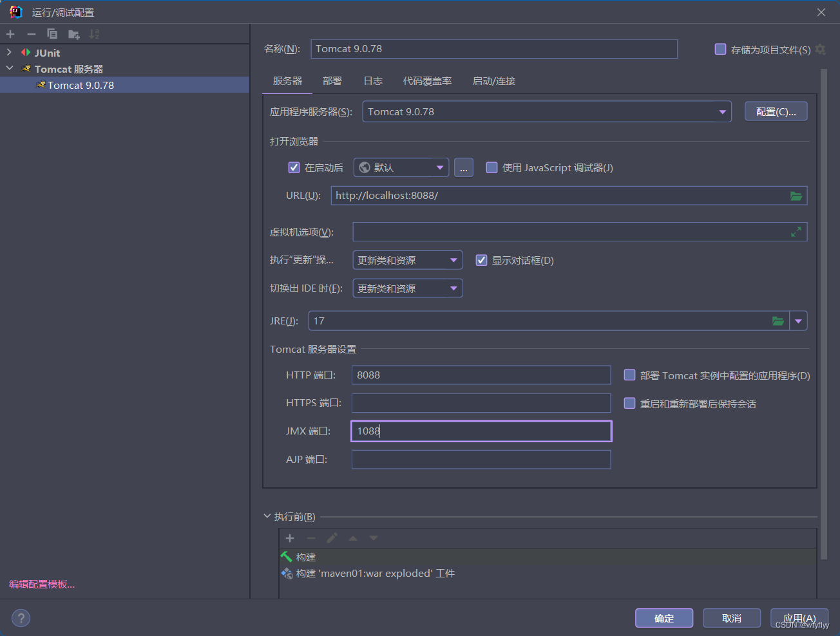The image size is (840, 636).
Task: Enable 部署 Tomcat 实例中配置的应用程序 checkbox
Action: [629, 375]
